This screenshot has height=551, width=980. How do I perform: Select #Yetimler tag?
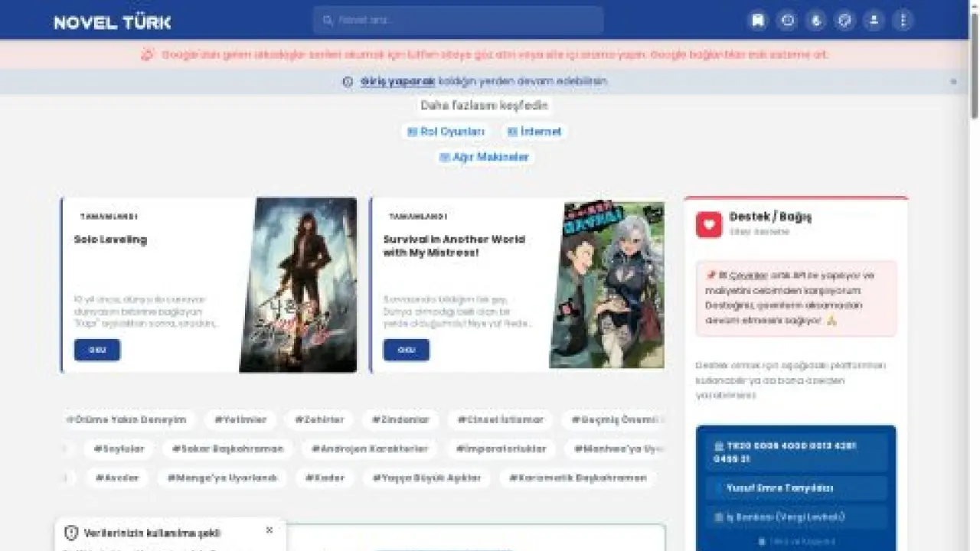pos(240,419)
